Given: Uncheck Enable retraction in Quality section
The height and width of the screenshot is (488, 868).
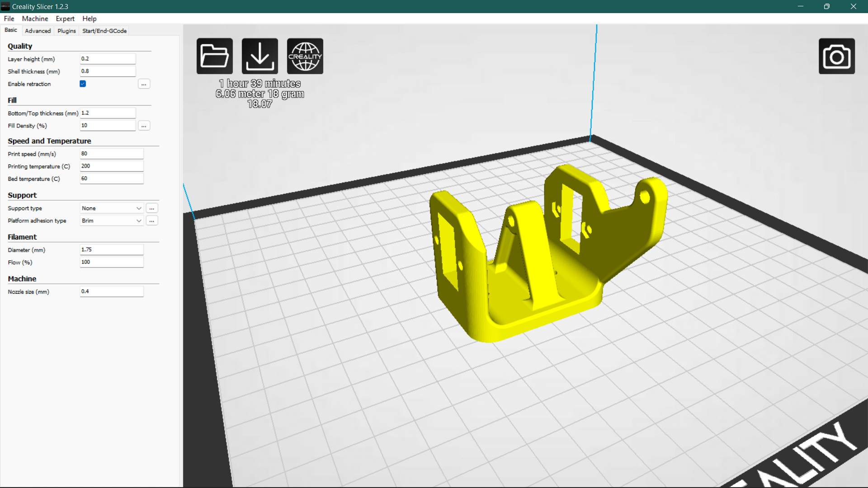Looking at the screenshot, I should click(x=82, y=84).
